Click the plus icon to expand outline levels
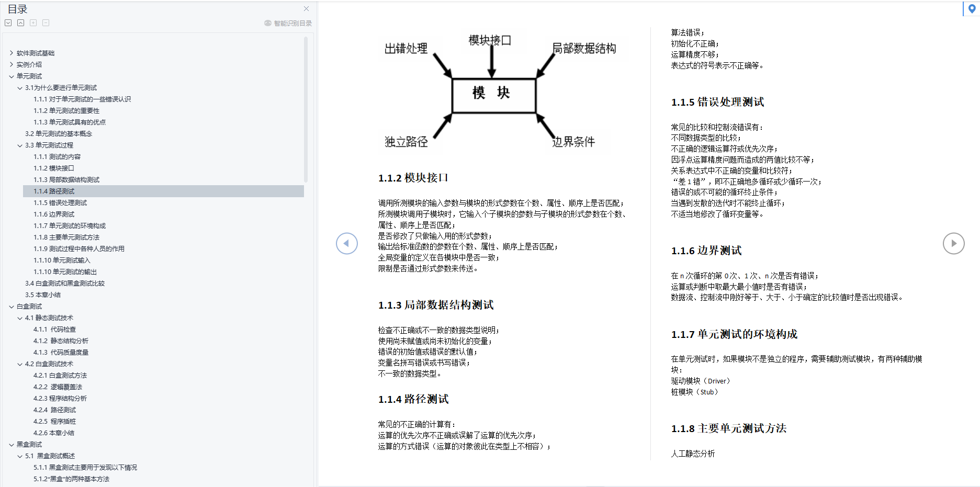The width and height of the screenshot is (980, 487). click(x=33, y=22)
